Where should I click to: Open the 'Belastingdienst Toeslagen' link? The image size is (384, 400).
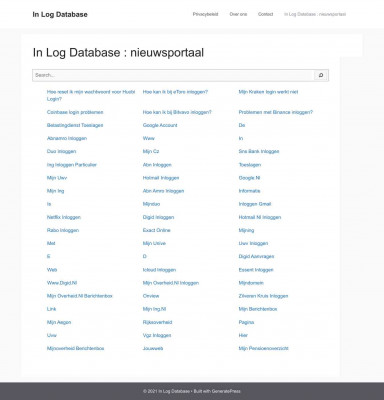[75, 125]
